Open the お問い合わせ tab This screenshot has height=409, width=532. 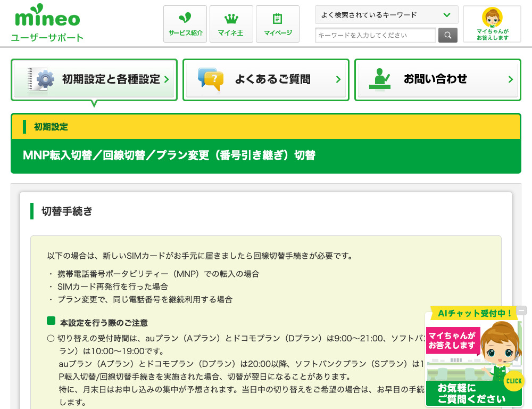tap(435, 80)
